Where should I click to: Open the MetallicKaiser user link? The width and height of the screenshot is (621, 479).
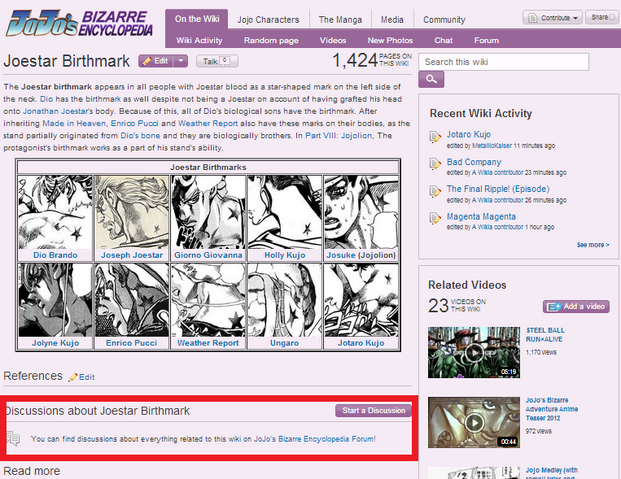tap(492, 146)
